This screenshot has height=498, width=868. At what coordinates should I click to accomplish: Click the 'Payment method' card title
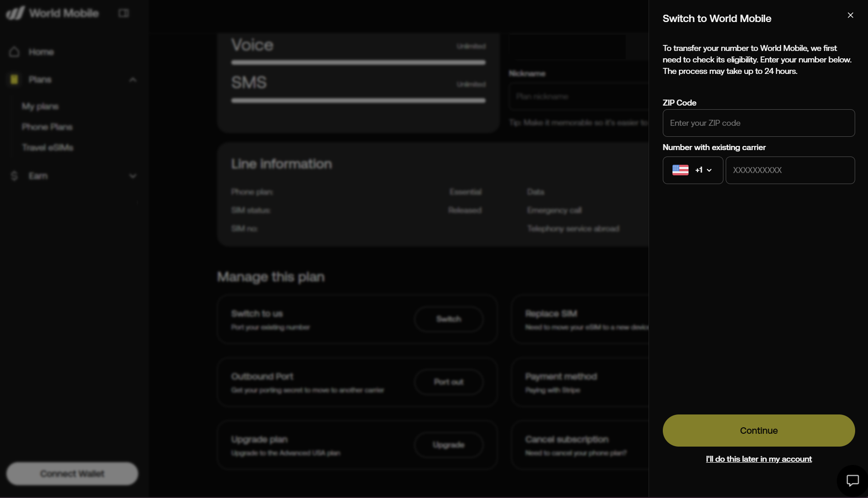point(561,377)
